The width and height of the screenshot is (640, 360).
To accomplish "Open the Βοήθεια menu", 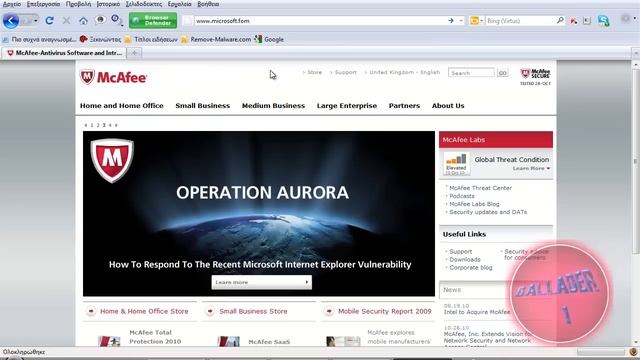I will pos(208,4).
